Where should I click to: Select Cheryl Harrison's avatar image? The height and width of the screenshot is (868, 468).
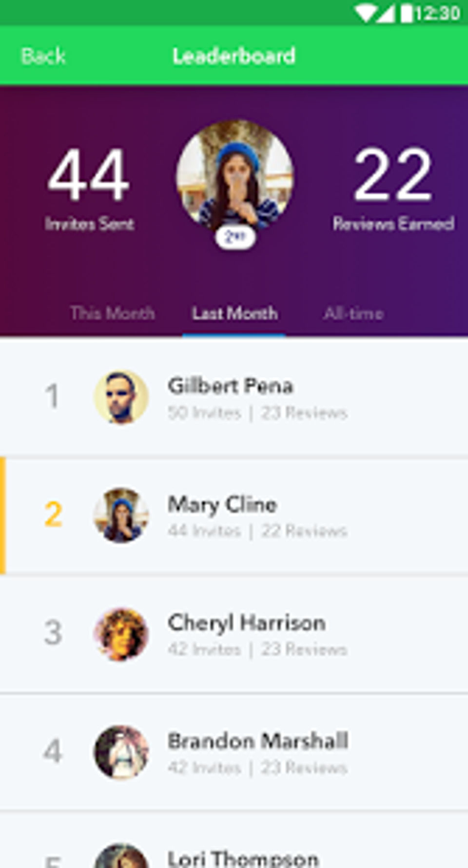pyautogui.click(x=121, y=634)
